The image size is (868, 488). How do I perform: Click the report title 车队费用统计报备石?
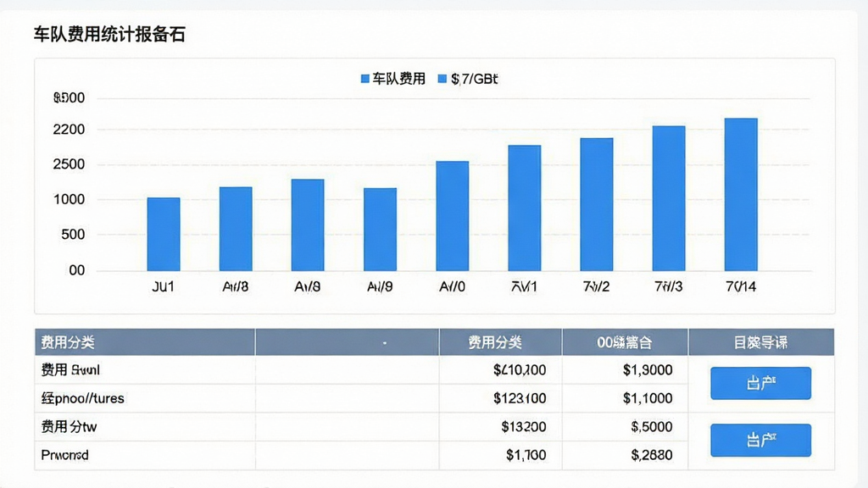(x=109, y=34)
